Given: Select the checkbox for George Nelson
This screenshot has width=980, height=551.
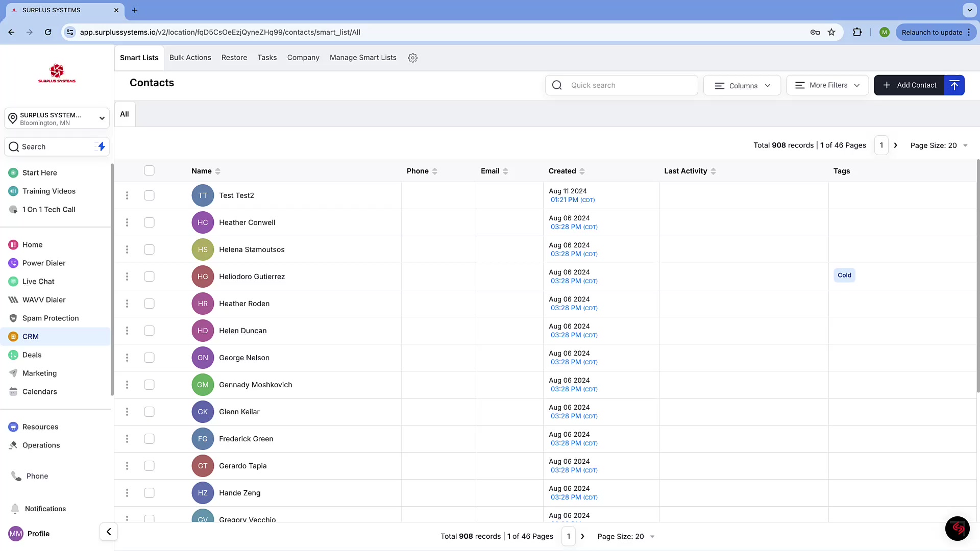Looking at the screenshot, I should (149, 358).
